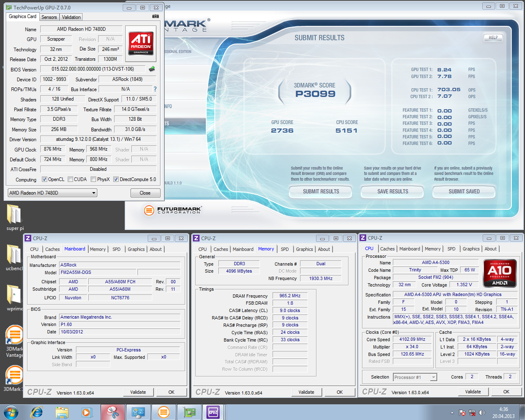This screenshot has height=420, width=525.
Task: Click the Close button in GPU-Z
Action: [x=145, y=193]
